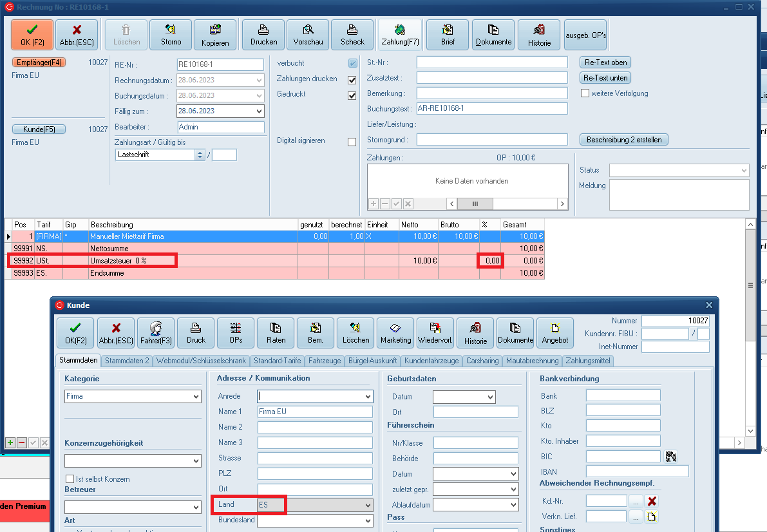767x532 pixels.
Task: Open Marketing in Kunde toolbar
Action: [395, 332]
